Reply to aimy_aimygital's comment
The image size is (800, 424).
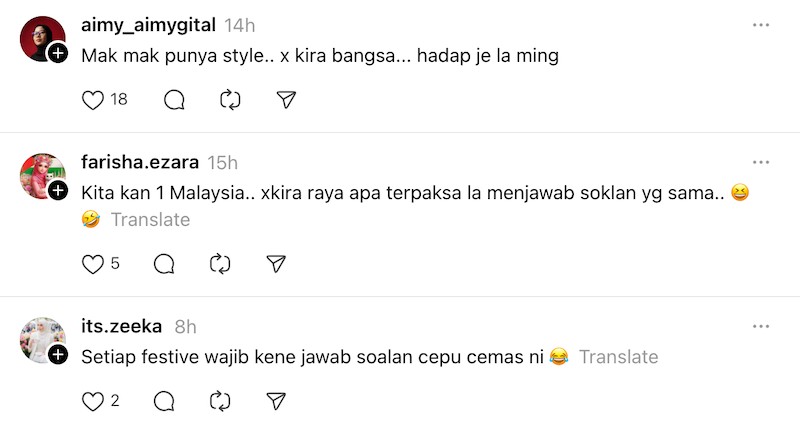173,100
